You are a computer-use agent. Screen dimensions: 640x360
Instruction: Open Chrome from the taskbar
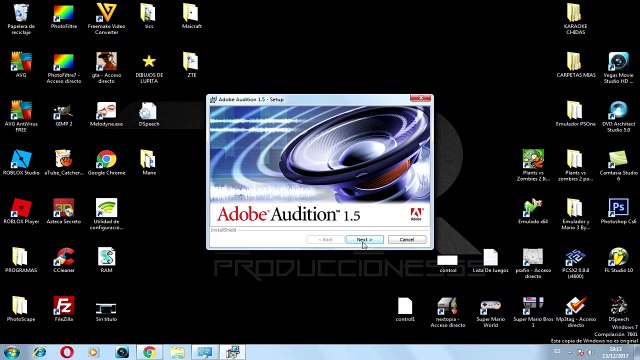[x=149, y=352]
